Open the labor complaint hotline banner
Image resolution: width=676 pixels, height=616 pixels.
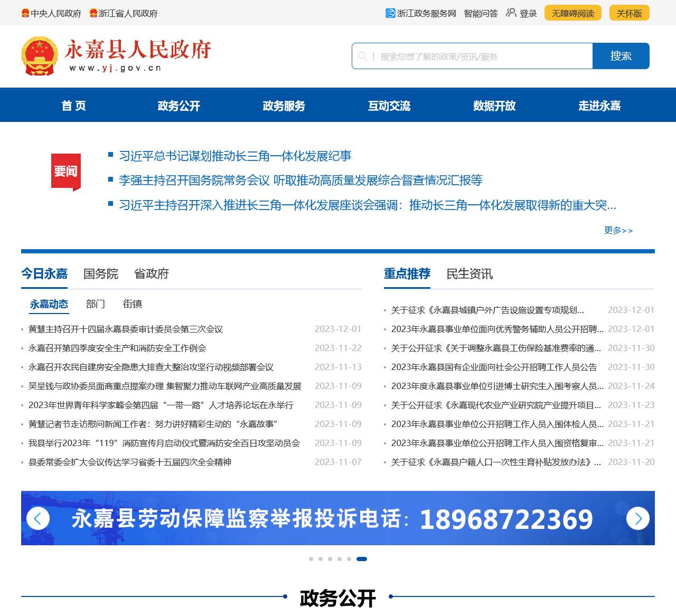pyautogui.click(x=338, y=518)
